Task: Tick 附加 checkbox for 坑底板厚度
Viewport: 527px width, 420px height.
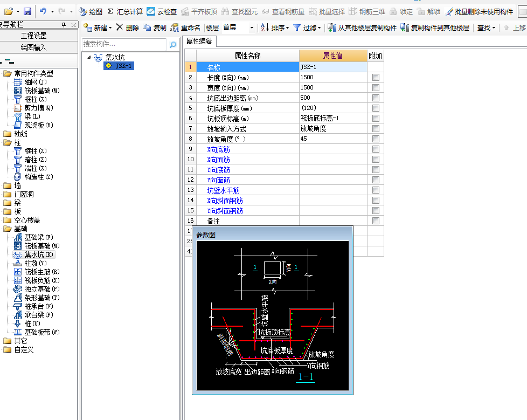Action: (376, 108)
